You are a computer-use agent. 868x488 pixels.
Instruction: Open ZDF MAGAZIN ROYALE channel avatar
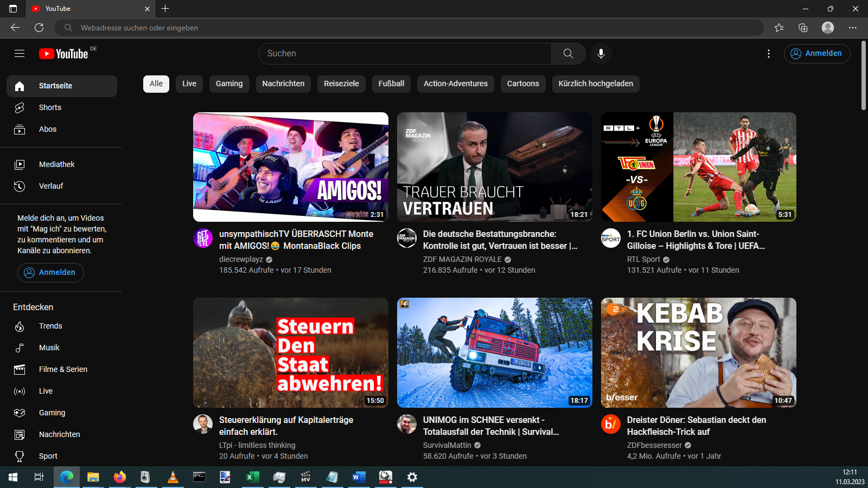tap(407, 238)
